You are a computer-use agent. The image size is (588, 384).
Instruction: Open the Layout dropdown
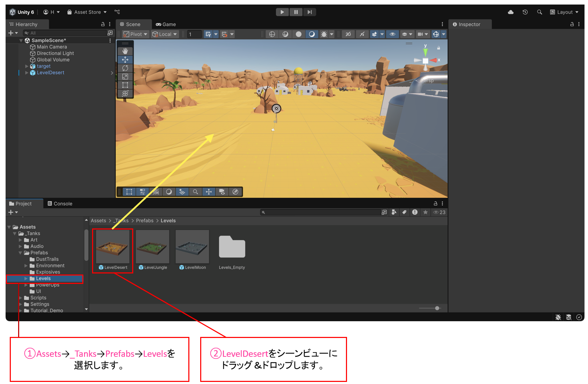564,12
